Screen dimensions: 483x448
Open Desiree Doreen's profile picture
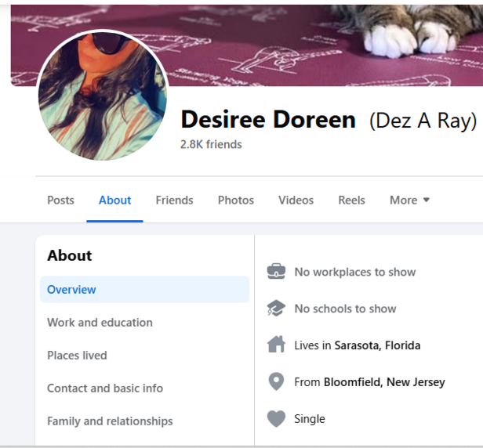click(x=102, y=96)
